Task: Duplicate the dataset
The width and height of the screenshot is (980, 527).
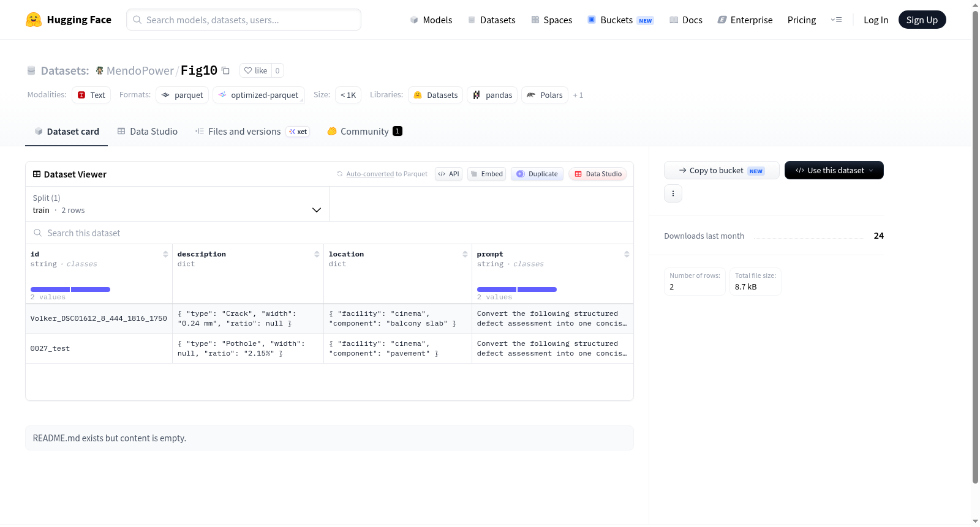Action: pyautogui.click(x=537, y=174)
